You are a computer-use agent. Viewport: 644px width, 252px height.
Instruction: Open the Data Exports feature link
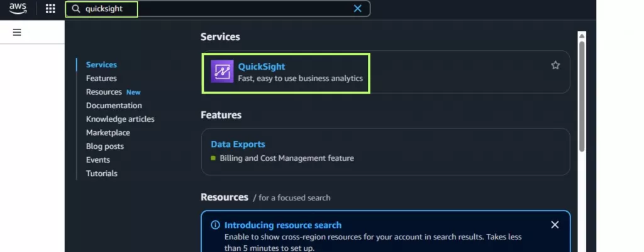(238, 145)
